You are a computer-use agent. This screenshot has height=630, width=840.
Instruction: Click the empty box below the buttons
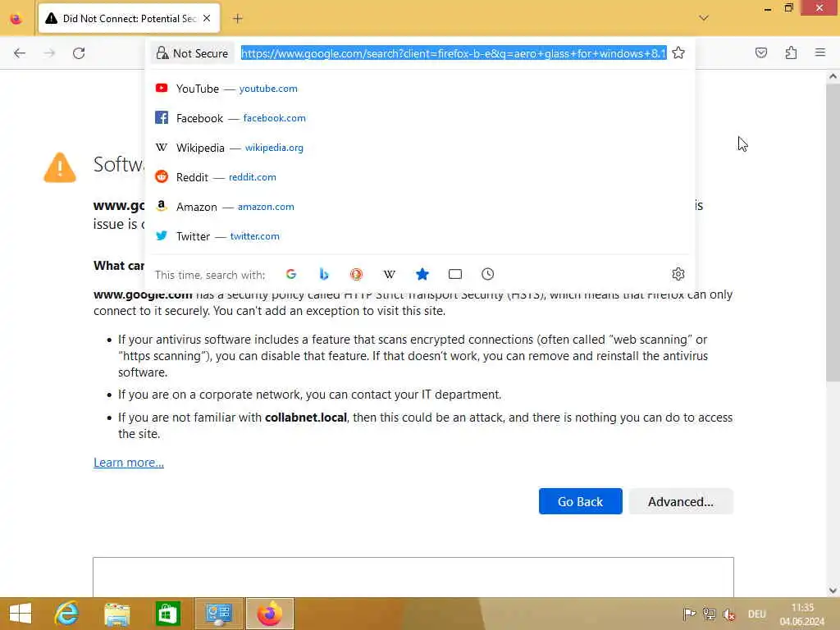[x=413, y=577]
